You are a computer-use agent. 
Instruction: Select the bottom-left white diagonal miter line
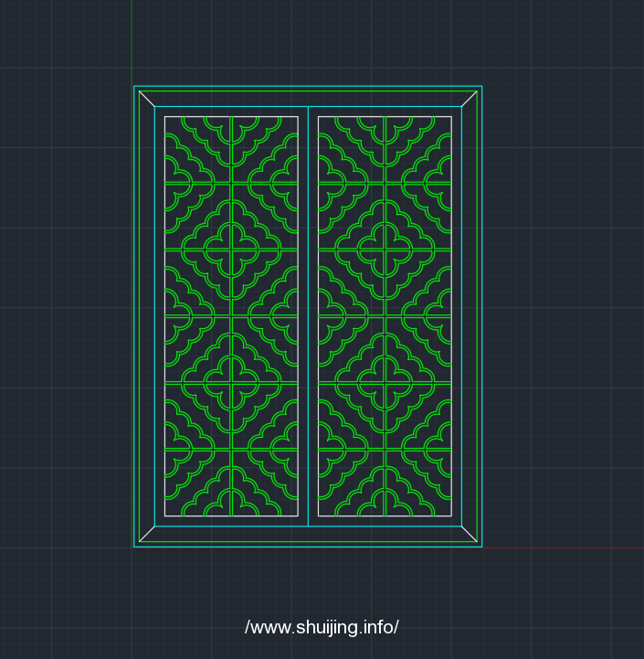147,534
